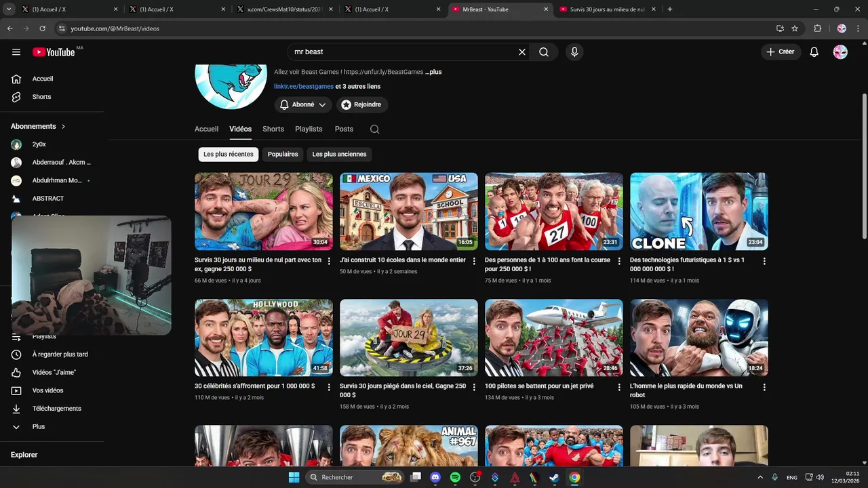Viewport: 868px width, 488px height.
Task: Click the Chrome address bar URL
Action: point(115,28)
